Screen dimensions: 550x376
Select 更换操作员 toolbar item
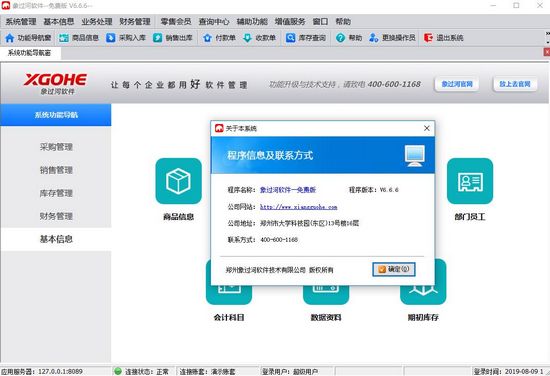point(392,38)
